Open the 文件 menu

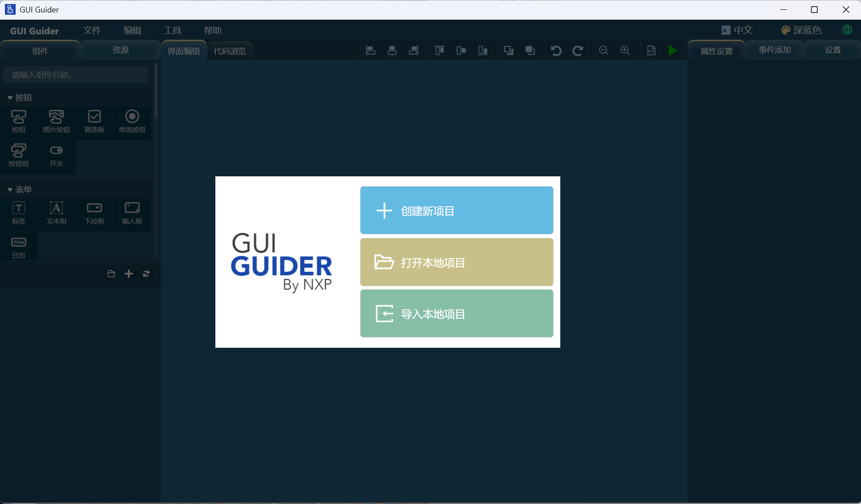[x=92, y=30]
